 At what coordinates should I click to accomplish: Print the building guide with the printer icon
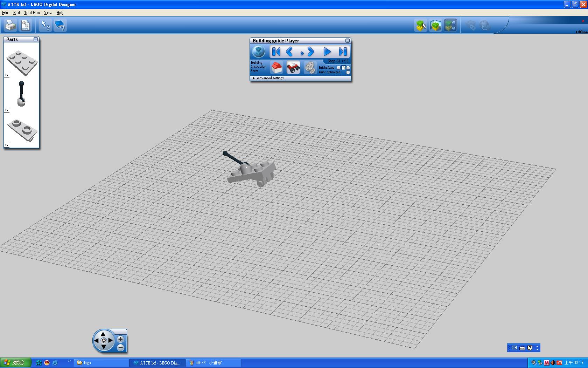[x=10, y=25]
